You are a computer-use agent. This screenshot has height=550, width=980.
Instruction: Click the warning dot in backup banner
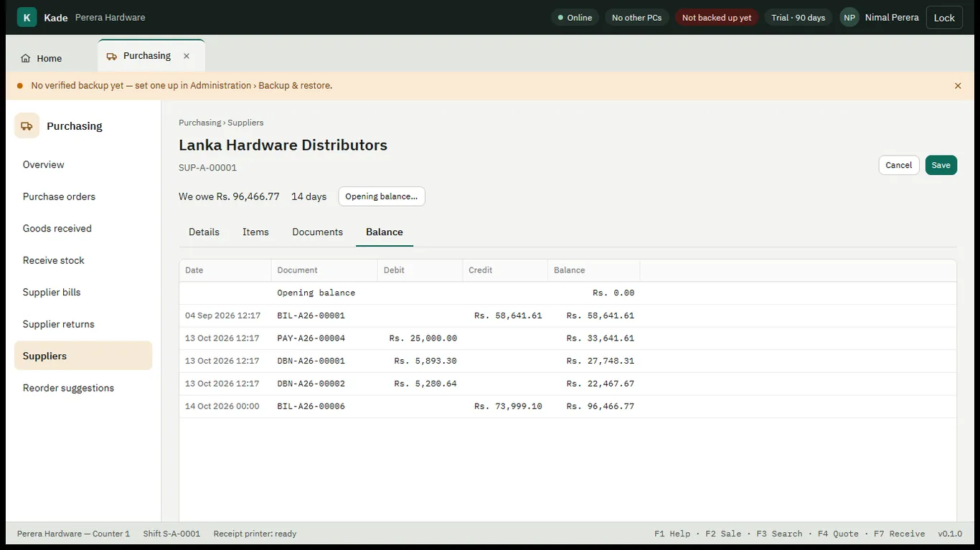[x=20, y=85]
